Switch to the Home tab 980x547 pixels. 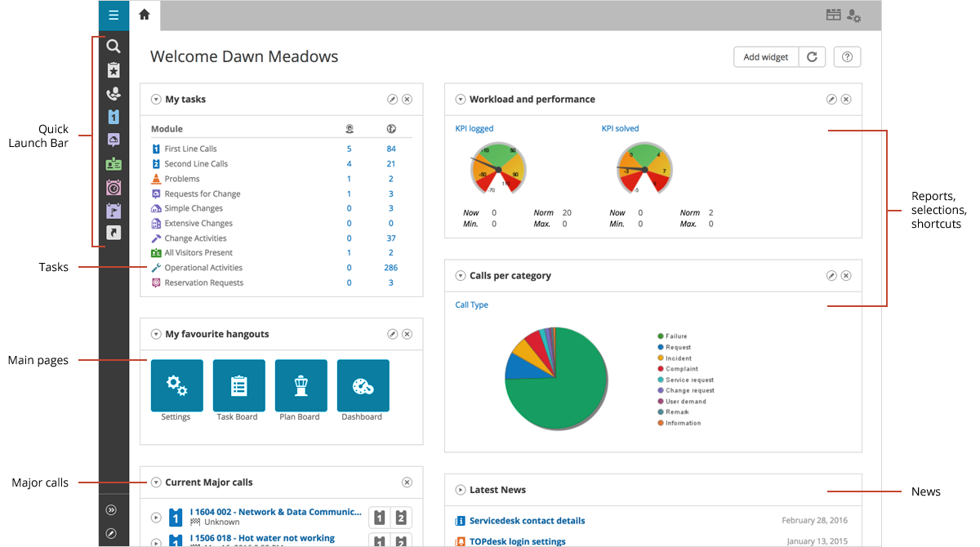pos(145,15)
